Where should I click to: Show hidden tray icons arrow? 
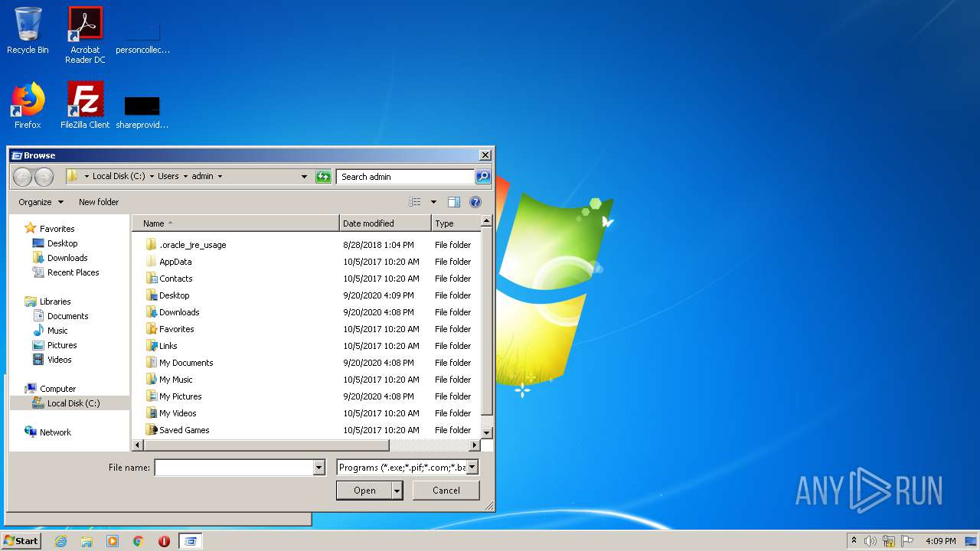(854, 541)
